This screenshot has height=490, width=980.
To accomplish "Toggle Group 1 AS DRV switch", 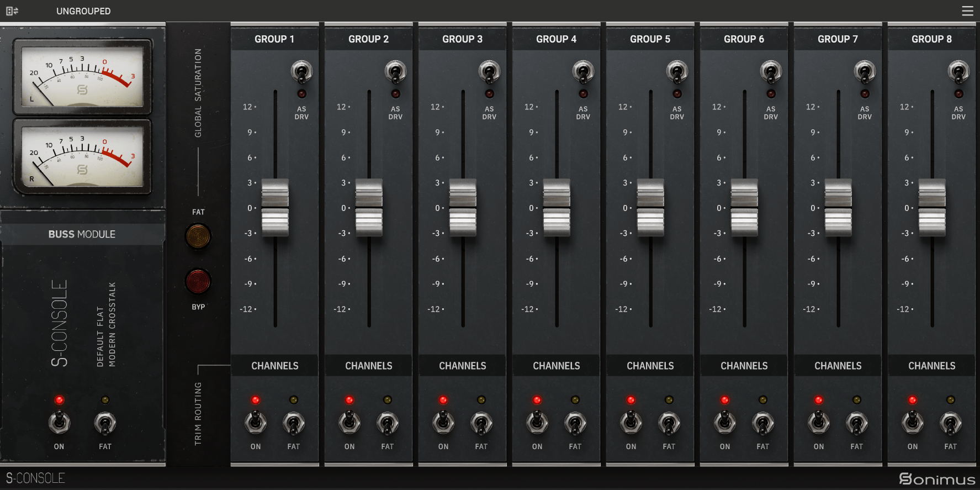I will coord(301,72).
